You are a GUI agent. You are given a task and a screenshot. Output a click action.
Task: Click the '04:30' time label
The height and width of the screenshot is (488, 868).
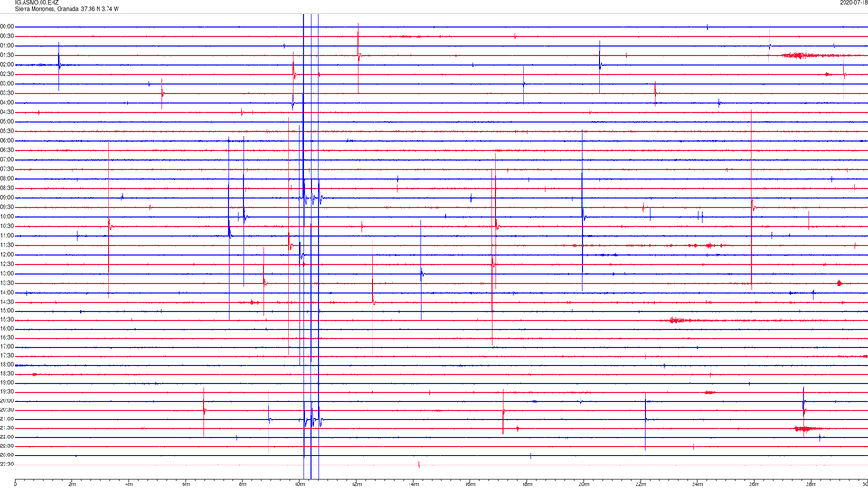pyautogui.click(x=7, y=112)
